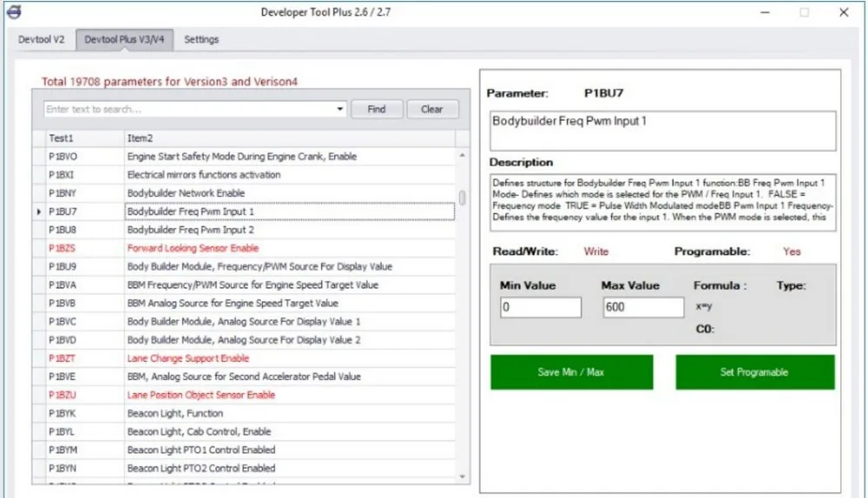Screen dimensions: 868x498
Task: Click the Test1 column header
Action: (85, 138)
